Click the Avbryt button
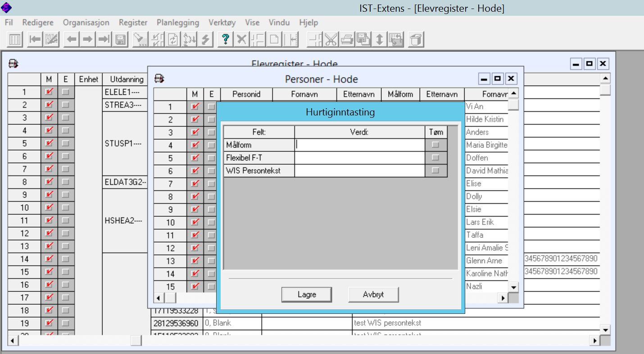644x354 pixels. coord(373,294)
